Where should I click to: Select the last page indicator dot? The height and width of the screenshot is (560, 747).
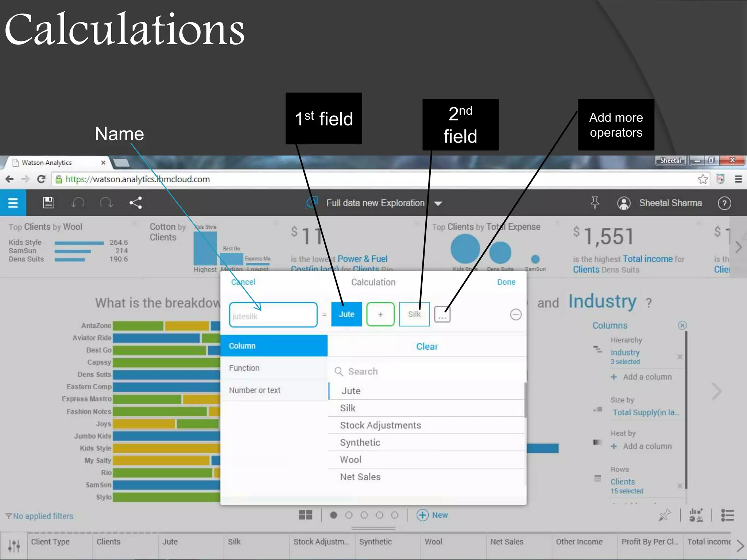pos(395,515)
